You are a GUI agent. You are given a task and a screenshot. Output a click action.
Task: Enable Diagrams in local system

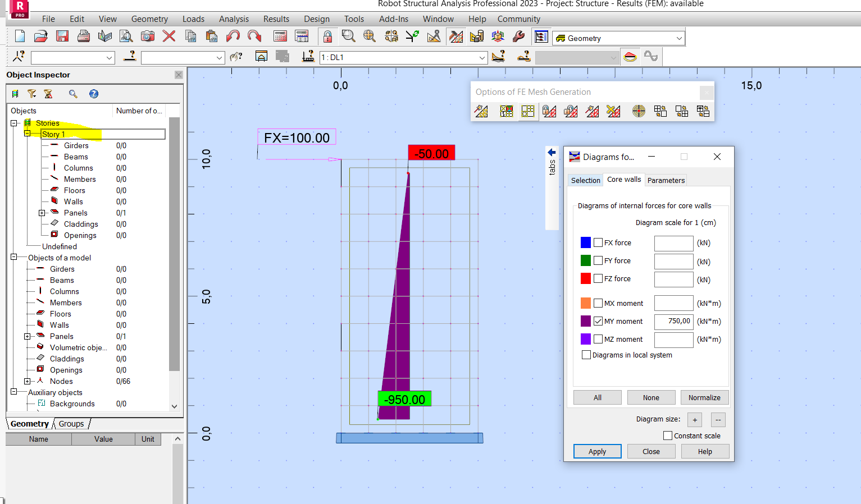[x=586, y=355]
